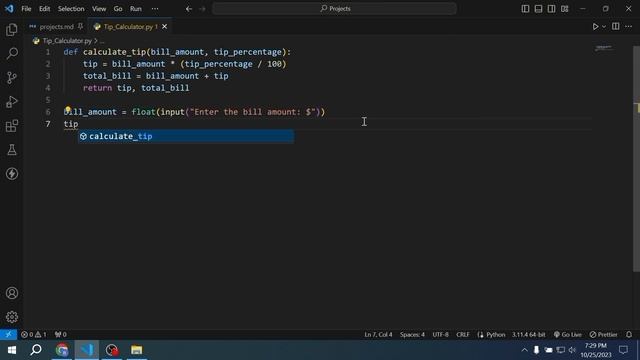Toggle the primary side bar layout icon
The width and height of the screenshot is (640, 360).
coord(525,9)
